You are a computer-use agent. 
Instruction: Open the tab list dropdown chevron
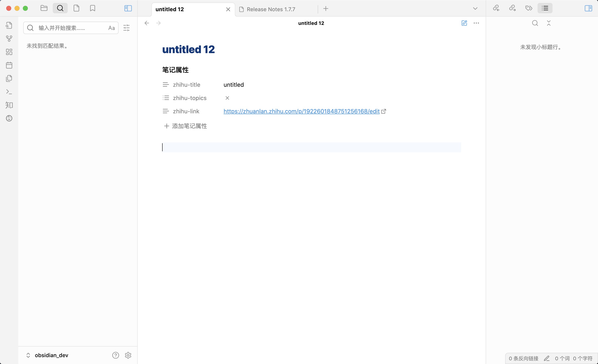475,8
